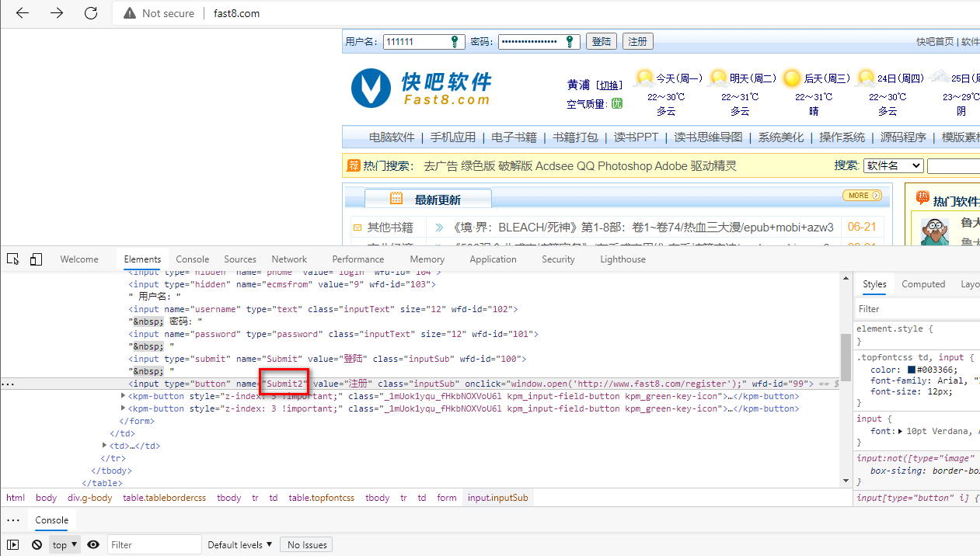The width and height of the screenshot is (980, 556).
Task: Open the 电子书籍 navigation link
Action: pyautogui.click(x=514, y=137)
